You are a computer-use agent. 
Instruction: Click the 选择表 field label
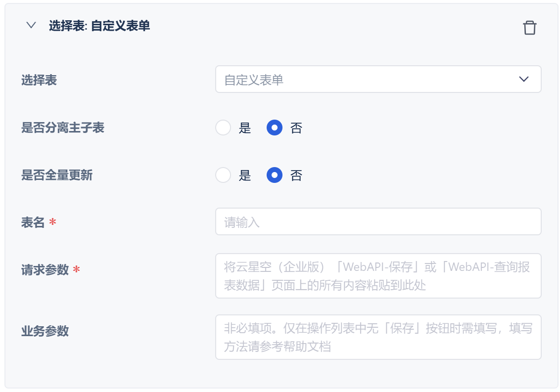click(39, 81)
